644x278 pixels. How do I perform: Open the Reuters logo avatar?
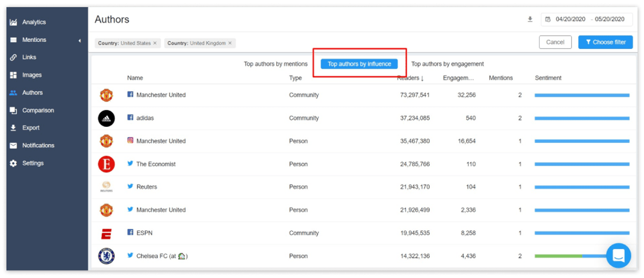coord(106,187)
